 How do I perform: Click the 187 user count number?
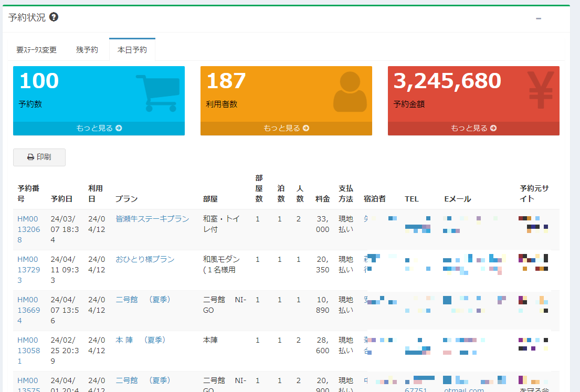point(226,81)
